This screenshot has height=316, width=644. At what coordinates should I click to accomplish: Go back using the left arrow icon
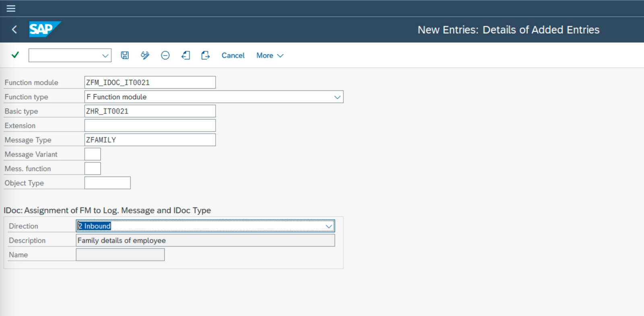click(14, 29)
